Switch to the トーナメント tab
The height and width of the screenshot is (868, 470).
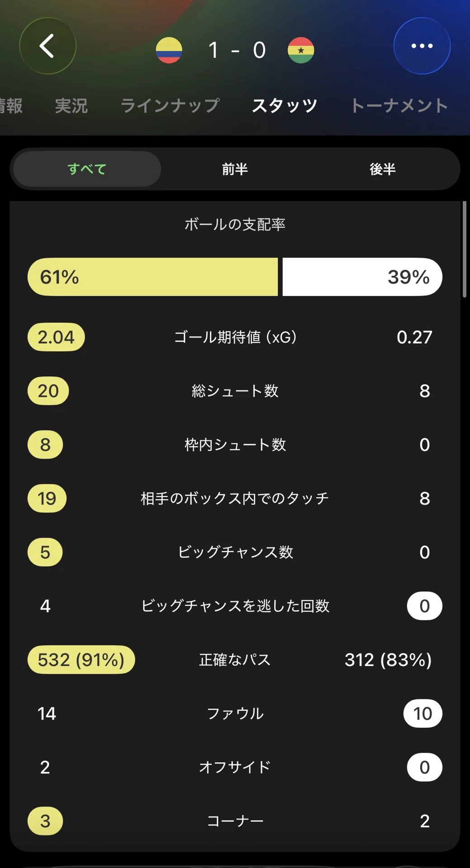[x=399, y=106]
